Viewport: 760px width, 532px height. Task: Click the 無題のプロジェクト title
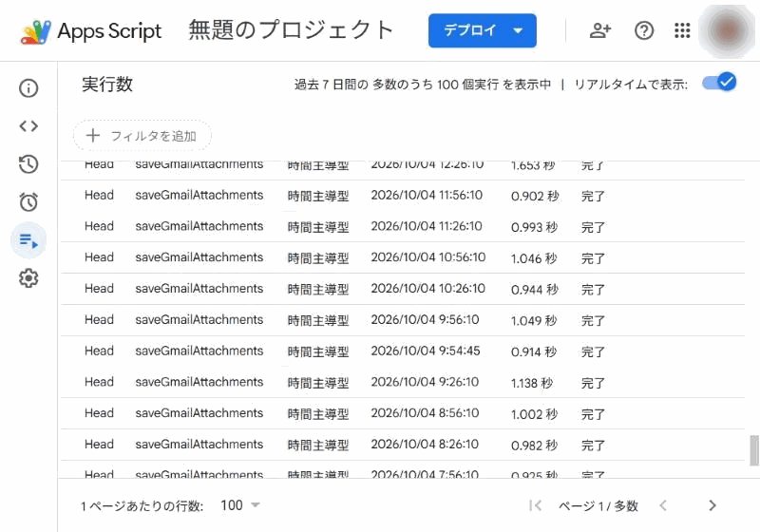point(291,30)
